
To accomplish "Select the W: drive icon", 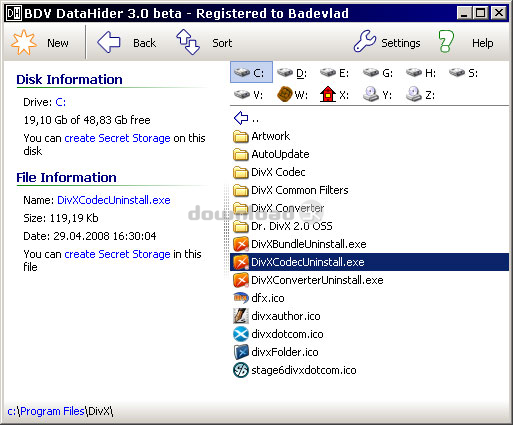I will (284, 95).
